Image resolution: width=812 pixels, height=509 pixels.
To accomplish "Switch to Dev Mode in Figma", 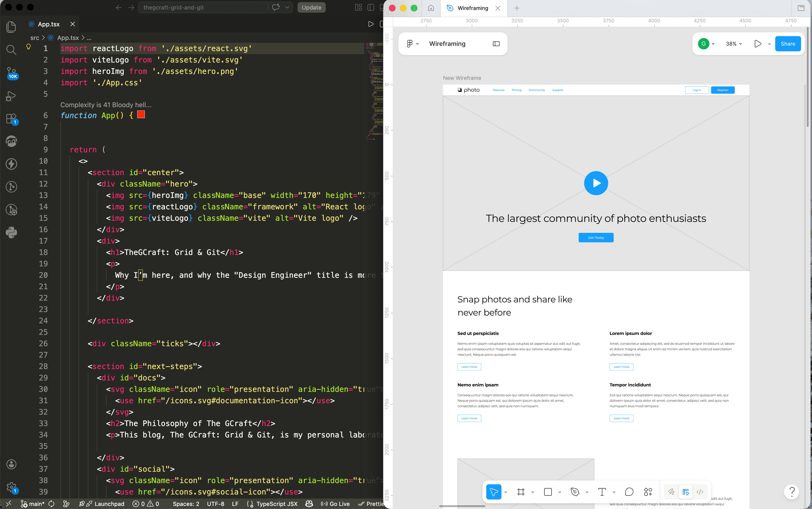I will click(700, 492).
